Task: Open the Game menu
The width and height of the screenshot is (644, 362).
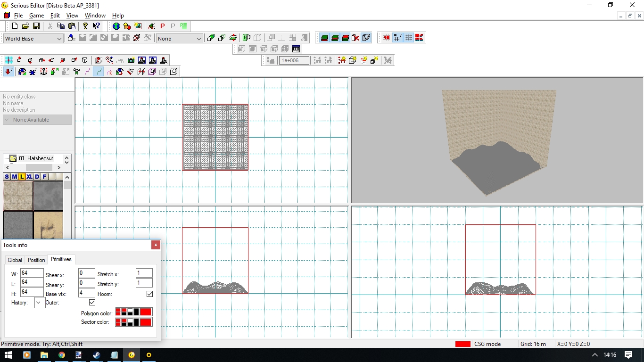Action: [36, 16]
